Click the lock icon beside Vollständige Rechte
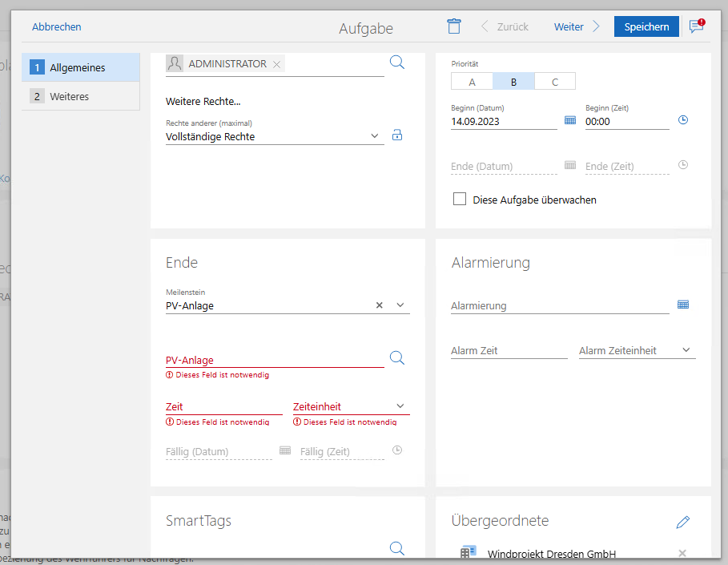 pos(397,135)
